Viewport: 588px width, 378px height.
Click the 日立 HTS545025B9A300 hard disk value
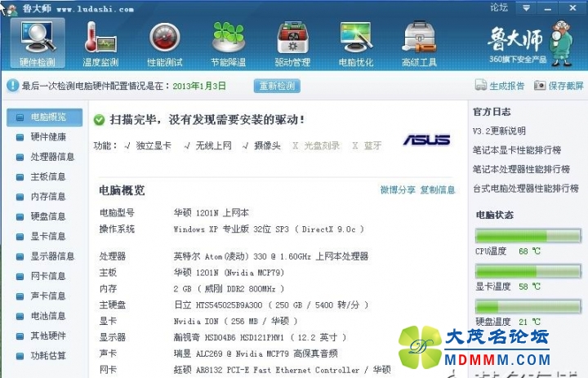tap(271, 305)
